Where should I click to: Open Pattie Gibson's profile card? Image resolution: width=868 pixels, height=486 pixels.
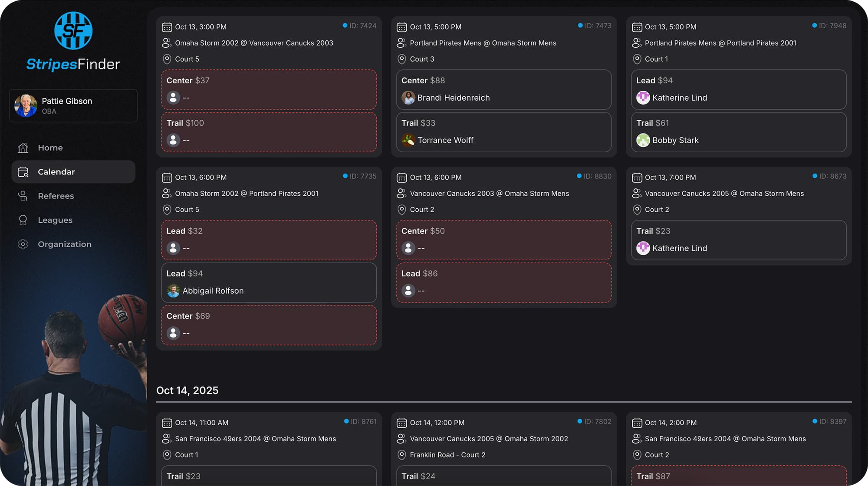coord(73,105)
